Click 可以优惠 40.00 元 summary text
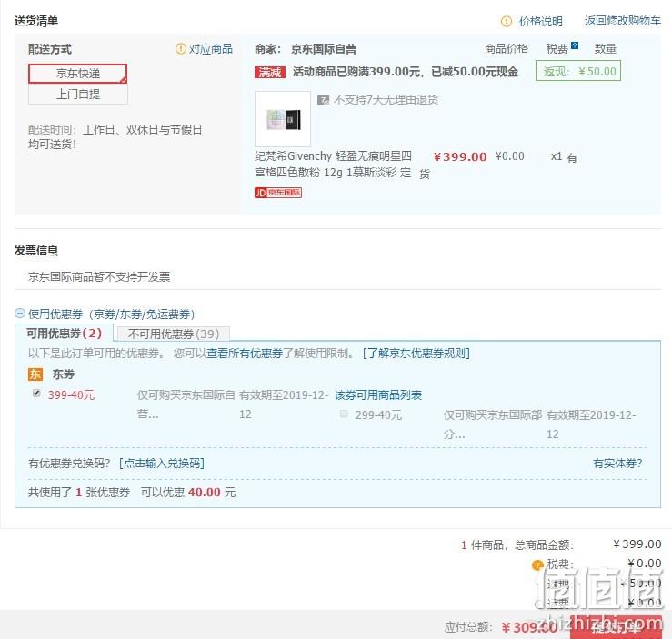 [x=188, y=493]
